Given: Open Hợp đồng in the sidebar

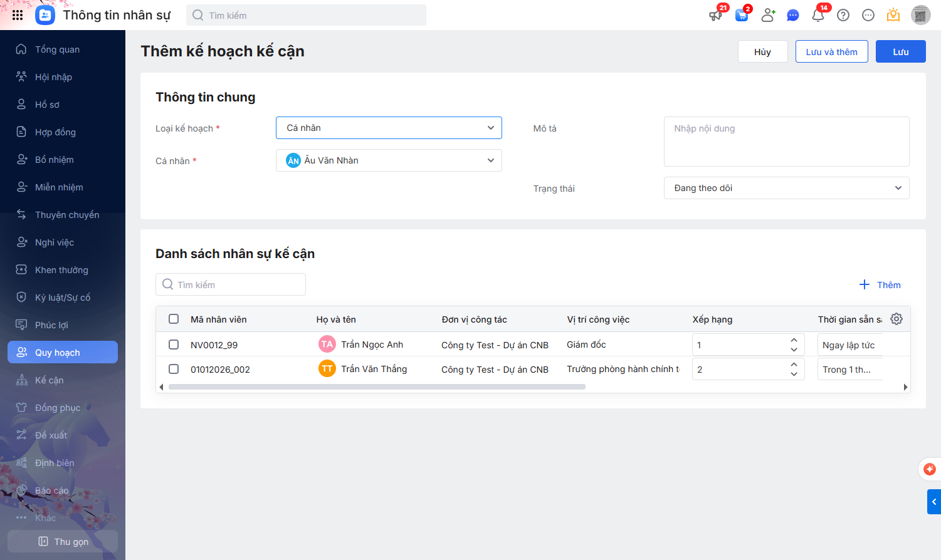Looking at the screenshot, I should (55, 132).
